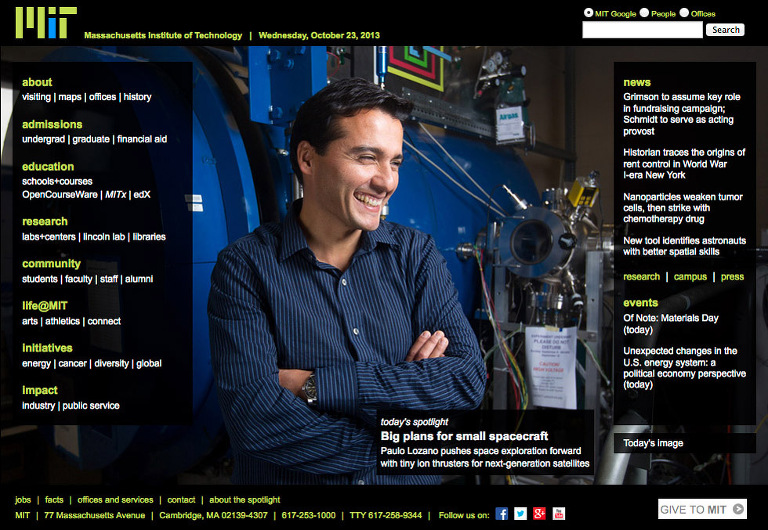Read the astronauts spatial skills story
768x530 pixels.
(684, 246)
